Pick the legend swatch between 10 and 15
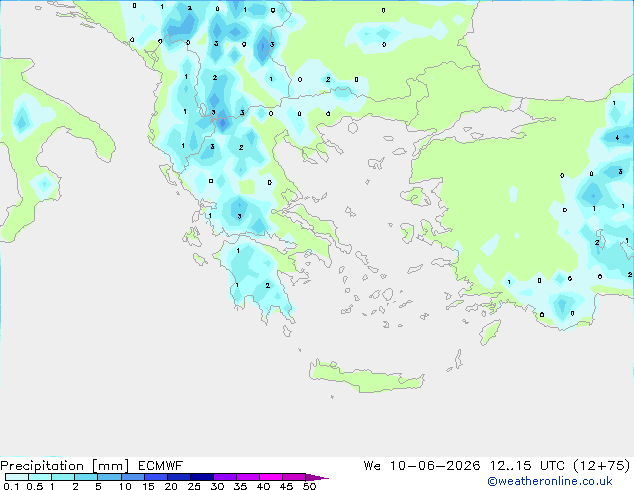 [133, 477]
